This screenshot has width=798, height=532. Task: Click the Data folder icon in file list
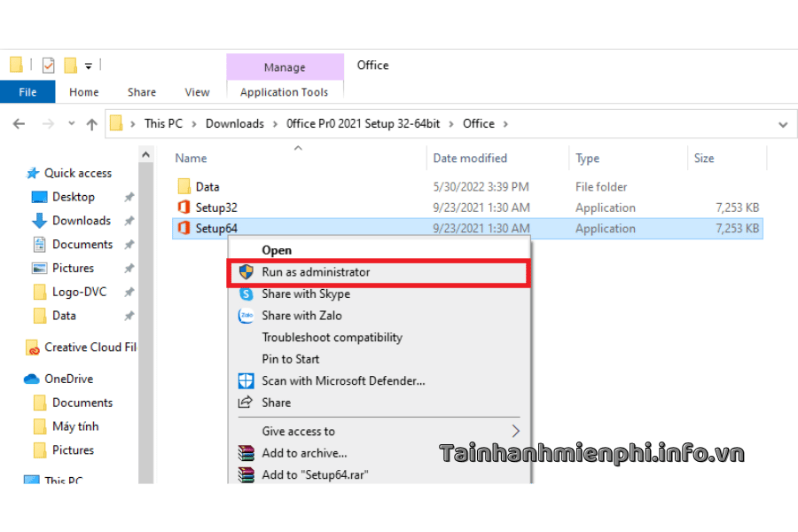[x=184, y=186]
